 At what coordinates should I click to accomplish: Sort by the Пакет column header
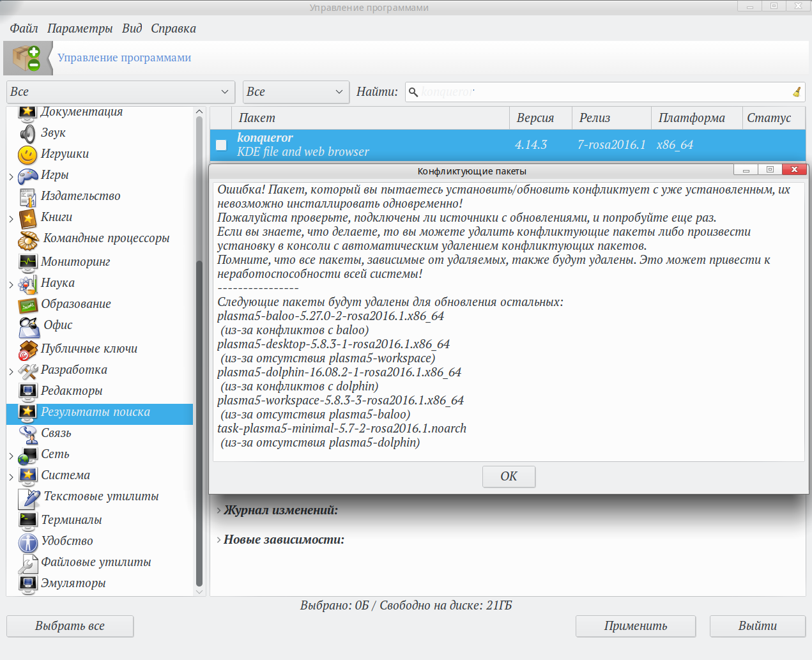(x=371, y=118)
